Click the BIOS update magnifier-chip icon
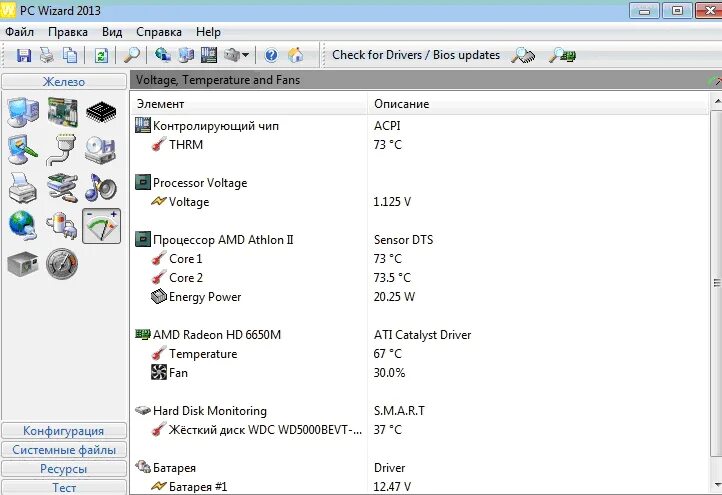Viewport: 722px width, 495px height. (562, 55)
